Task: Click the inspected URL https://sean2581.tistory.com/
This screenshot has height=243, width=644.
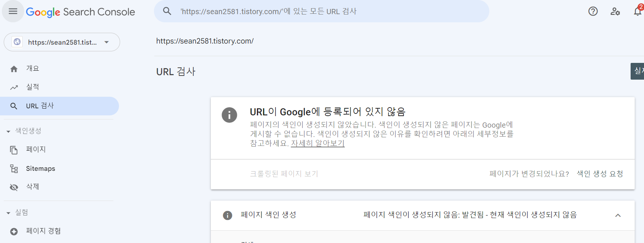Action: 205,41
